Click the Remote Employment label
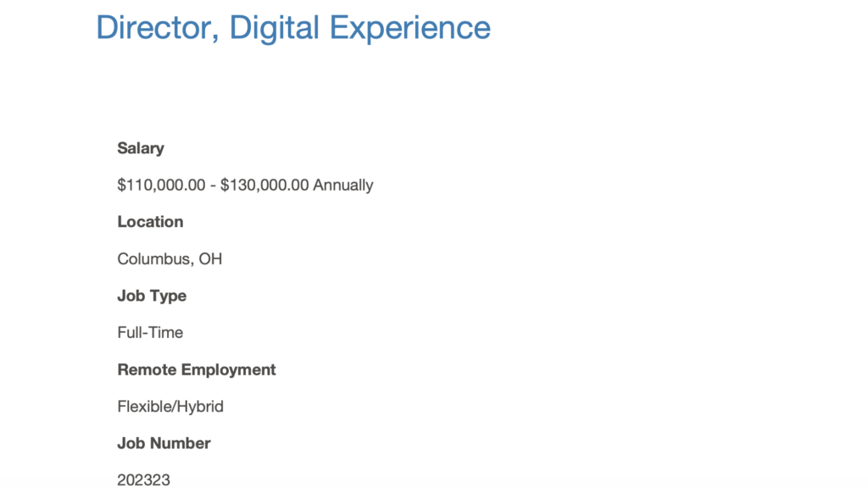This screenshot has width=868, height=488. [x=197, y=369]
